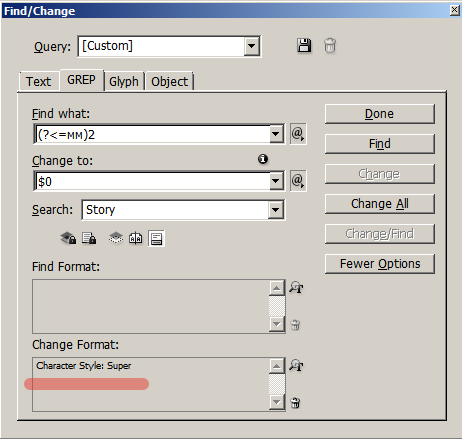Click scroll down arrow in Change Format box
The height and width of the screenshot is (439, 462).
pos(277,402)
